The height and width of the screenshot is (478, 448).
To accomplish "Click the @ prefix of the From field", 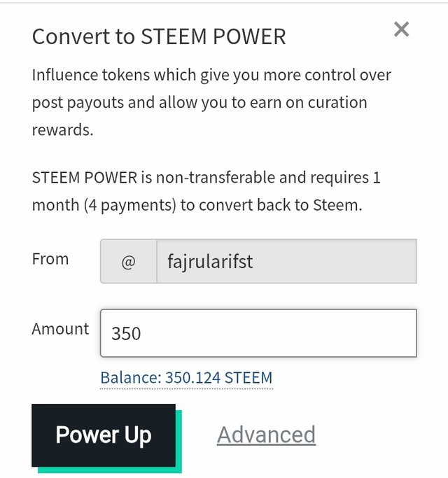I will point(128,261).
